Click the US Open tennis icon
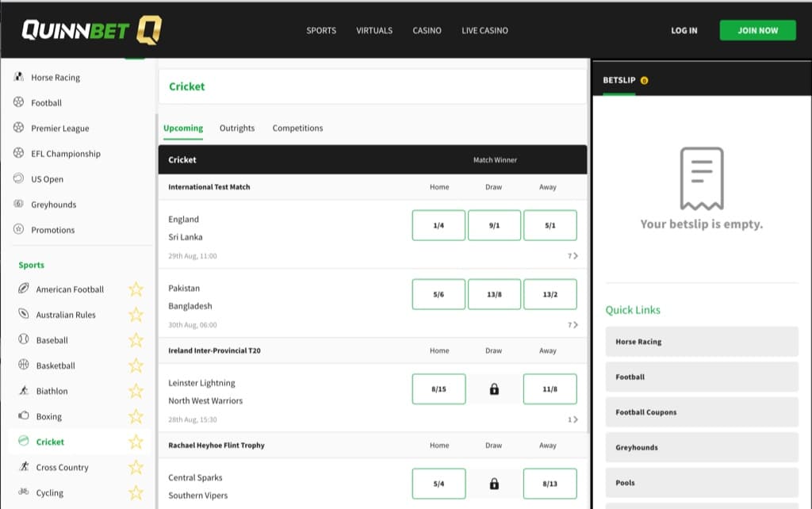812x509 pixels. click(x=19, y=178)
